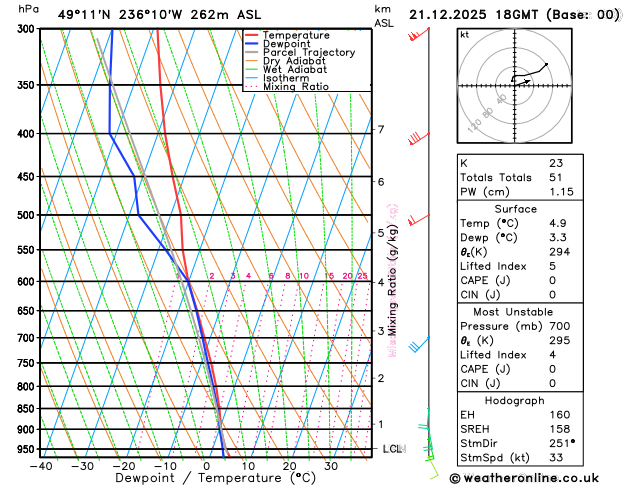629x486 pixels.
Task: Click the CAPE value under Surface
Action: pyautogui.click(x=552, y=280)
